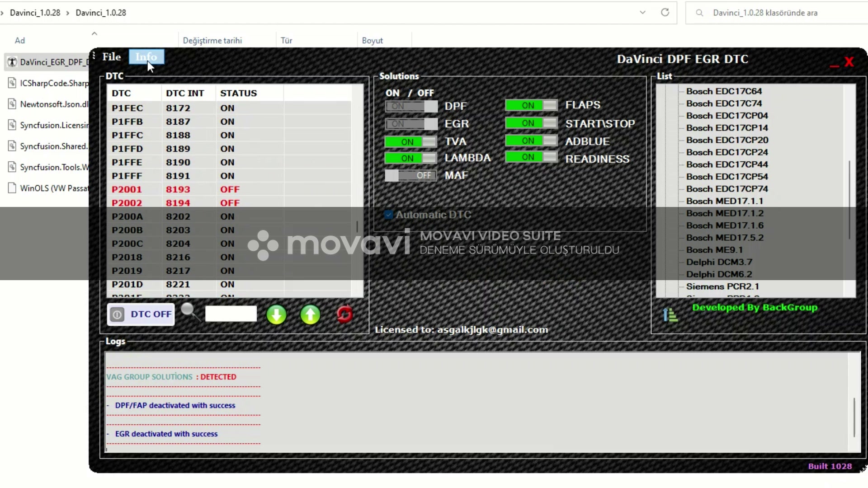868x488 pixels.
Task: Click the green up-arrow write button
Action: point(310,314)
